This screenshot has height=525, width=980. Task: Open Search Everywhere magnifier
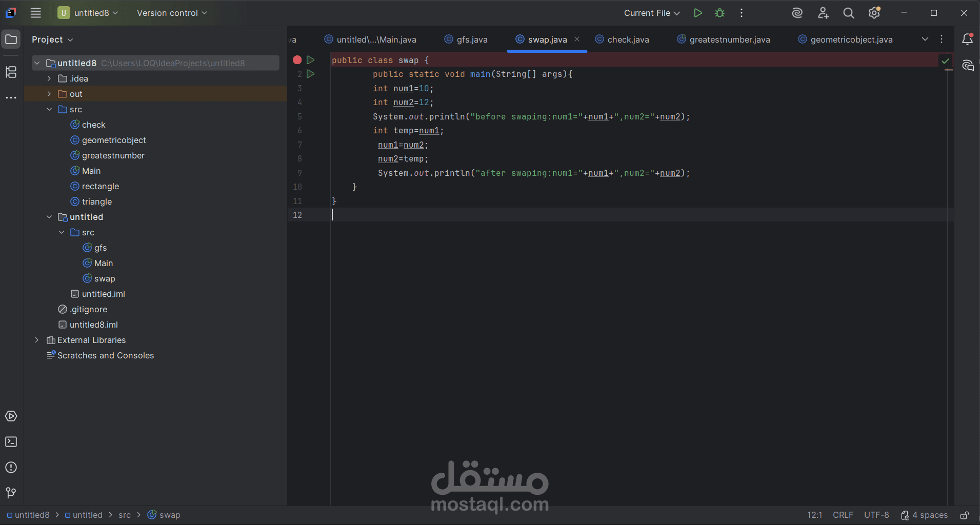(x=849, y=13)
